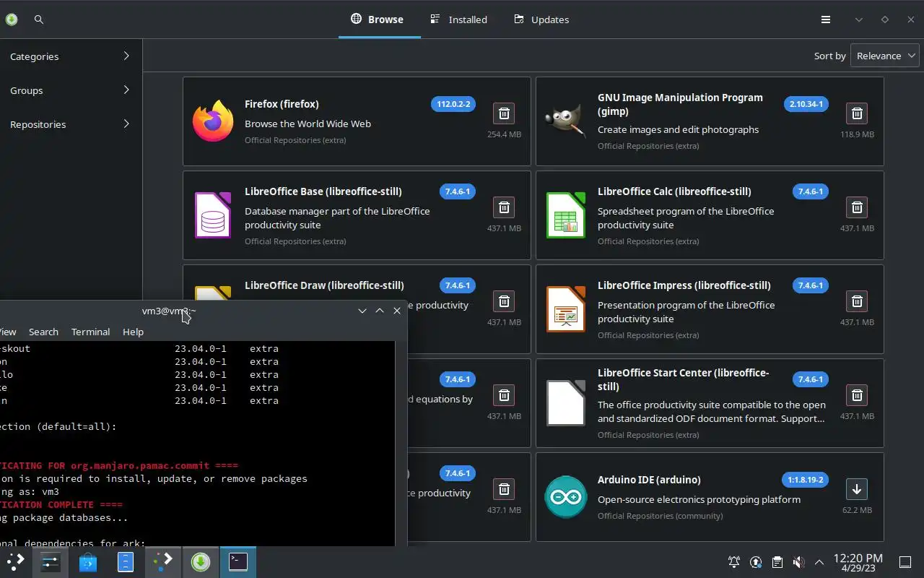
Task: Click trash button for LibreOffice Draw
Action: 504,301
